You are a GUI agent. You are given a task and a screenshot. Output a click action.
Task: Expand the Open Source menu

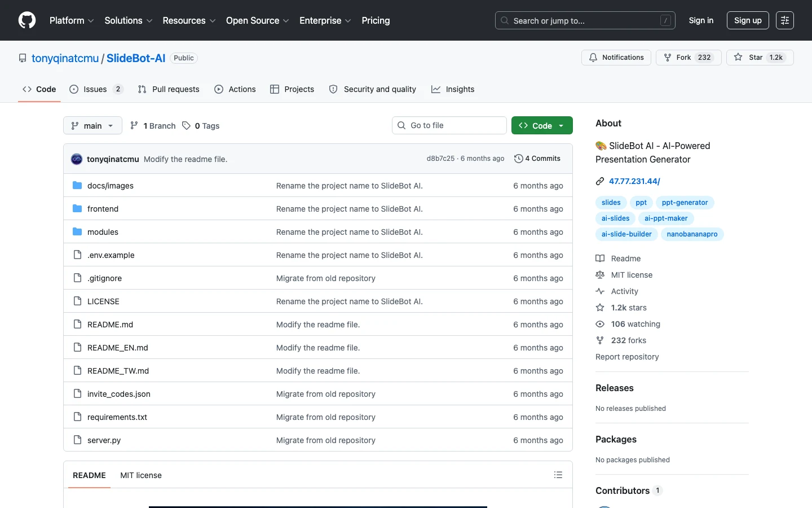click(x=257, y=20)
